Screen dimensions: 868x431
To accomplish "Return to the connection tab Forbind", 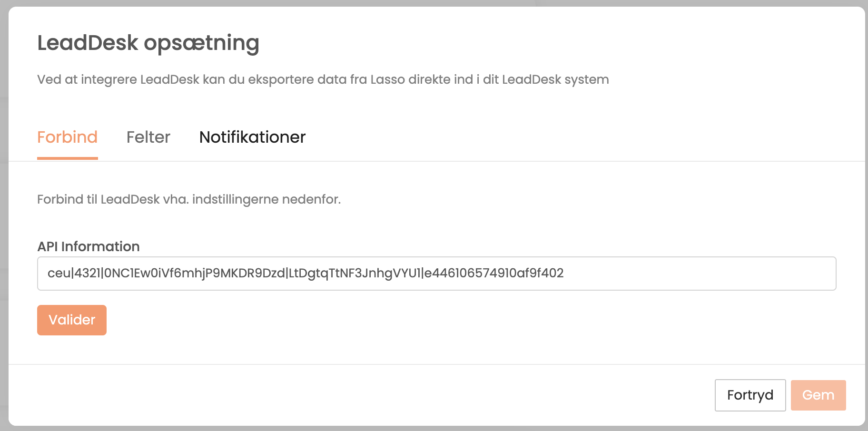I will [68, 137].
